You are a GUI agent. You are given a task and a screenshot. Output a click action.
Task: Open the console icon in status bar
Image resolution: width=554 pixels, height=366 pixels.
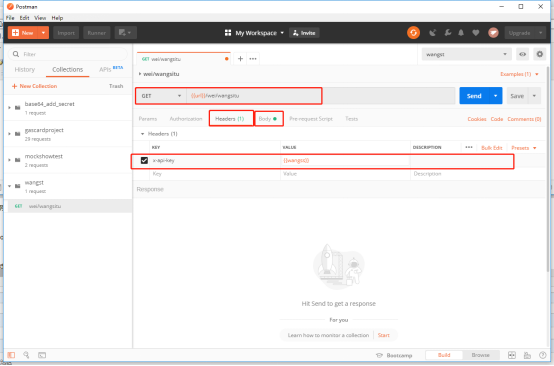(42, 355)
